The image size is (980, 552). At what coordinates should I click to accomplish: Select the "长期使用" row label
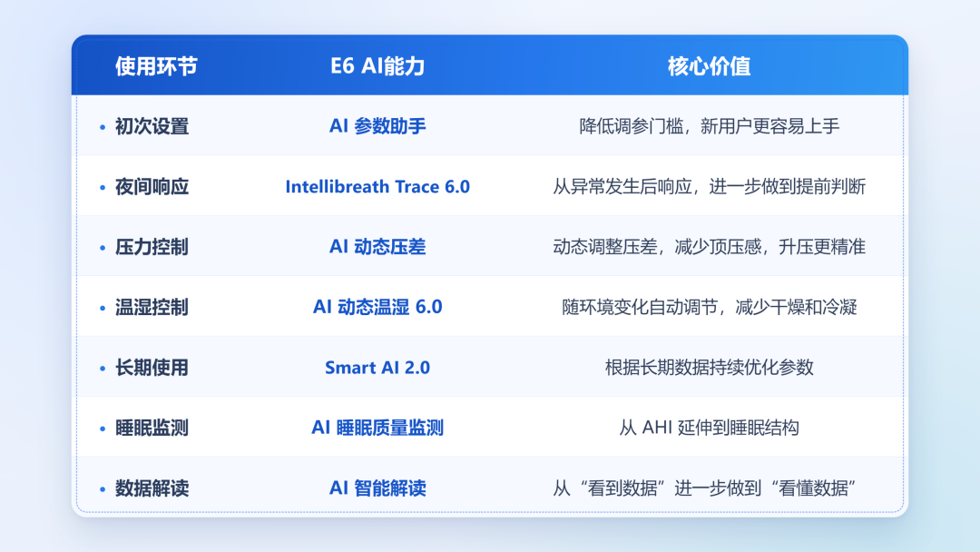(152, 368)
